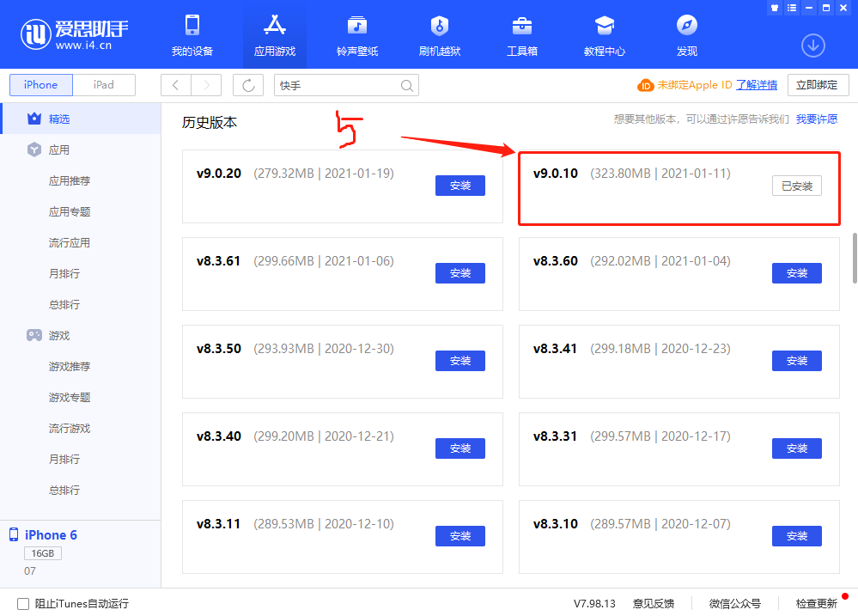
Task: Select 流行游戏 in sidebar
Action: pos(70,428)
